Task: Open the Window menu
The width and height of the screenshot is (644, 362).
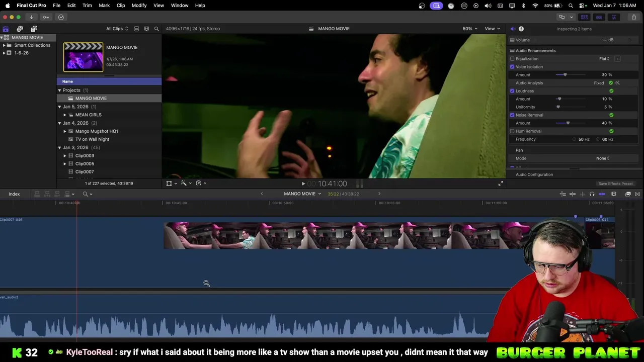Action: [x=180, y=6]
